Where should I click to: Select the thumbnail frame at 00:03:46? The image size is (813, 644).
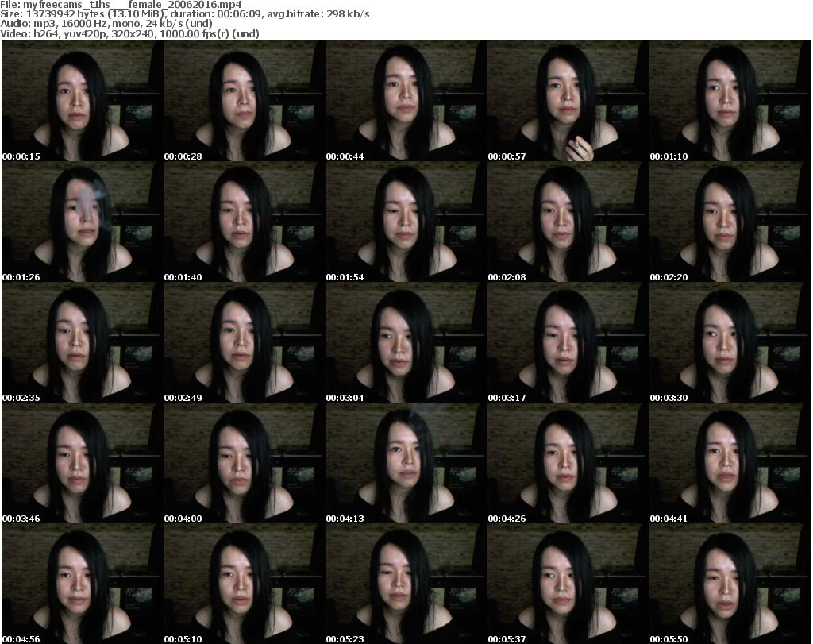point(83,464)
